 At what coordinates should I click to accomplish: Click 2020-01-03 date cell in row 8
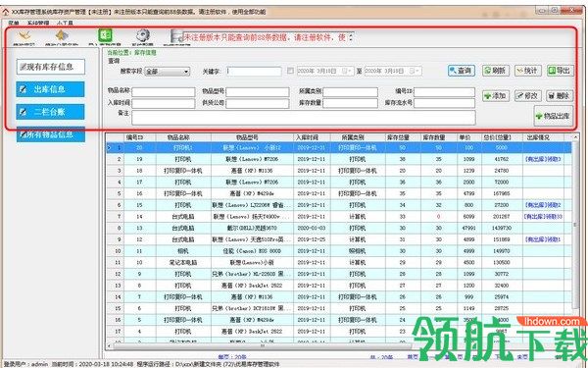tap(312, 228)
